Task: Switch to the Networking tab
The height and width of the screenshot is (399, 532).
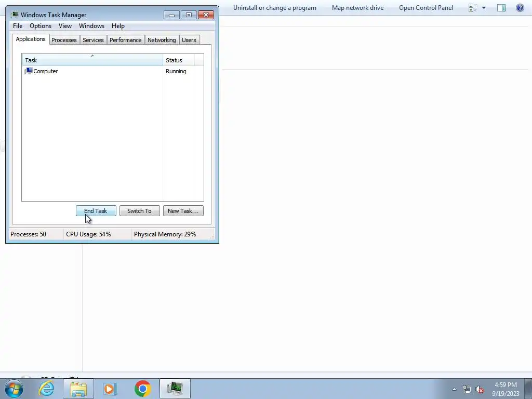Action: (x=162, y=40)
